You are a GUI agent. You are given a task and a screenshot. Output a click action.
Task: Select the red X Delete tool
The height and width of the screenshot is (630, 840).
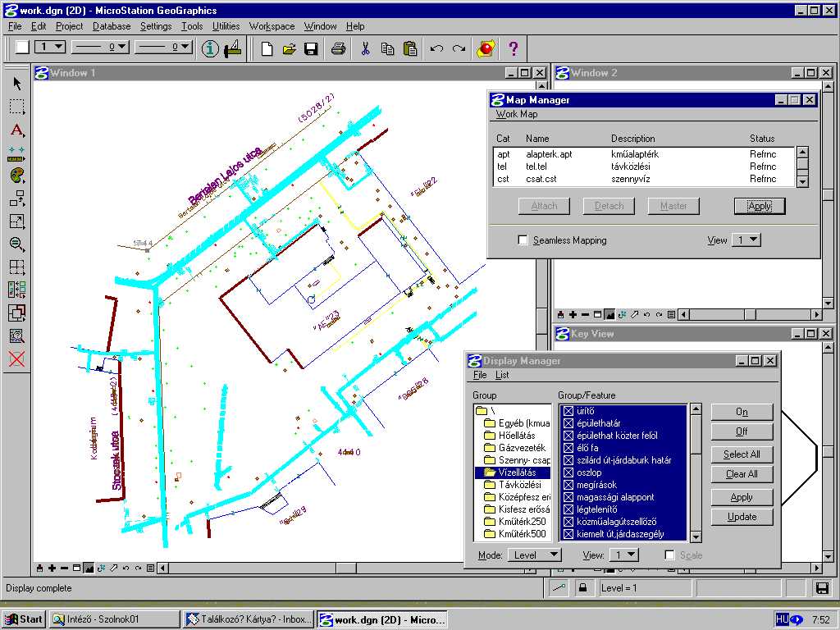pos(16,358)
